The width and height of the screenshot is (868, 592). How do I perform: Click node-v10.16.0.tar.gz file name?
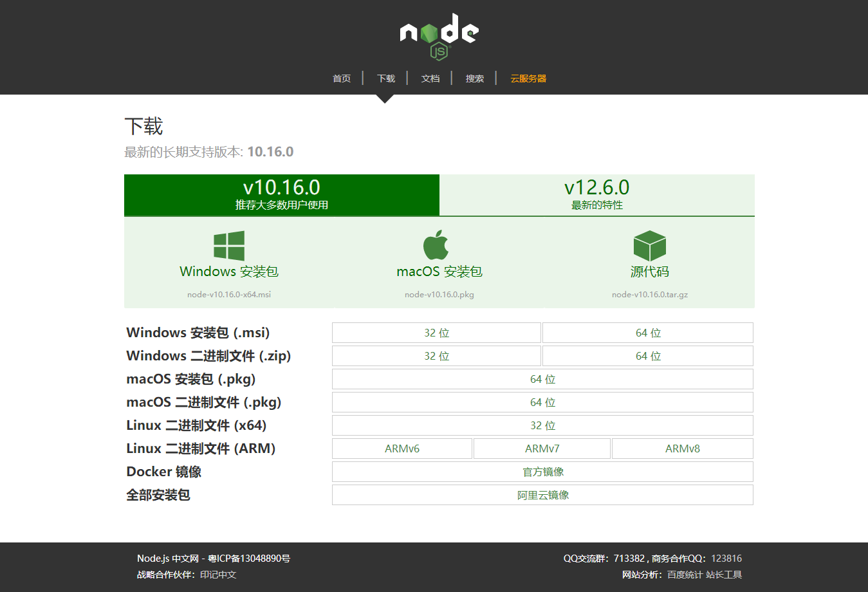[650, 295]
